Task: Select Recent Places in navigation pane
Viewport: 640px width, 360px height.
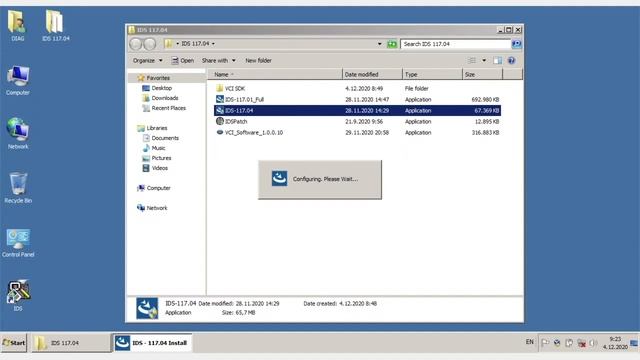Action: coord(169,108)
